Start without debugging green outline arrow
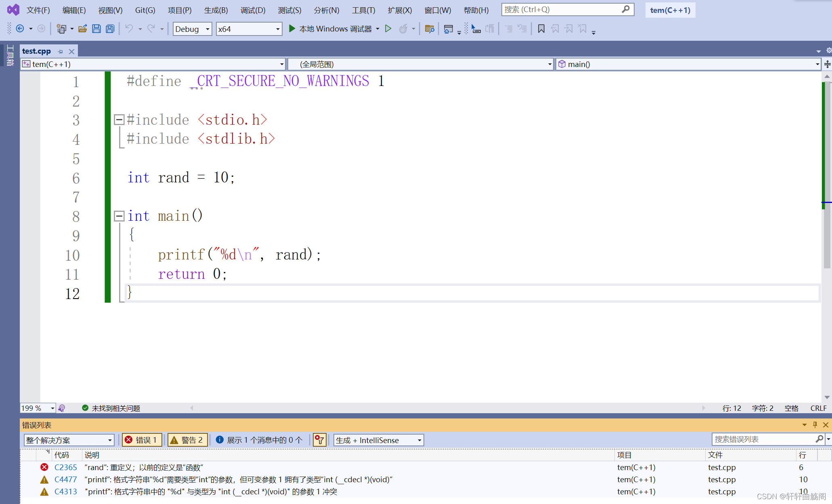Screen dimensions: 832x504 pos(388,29)
